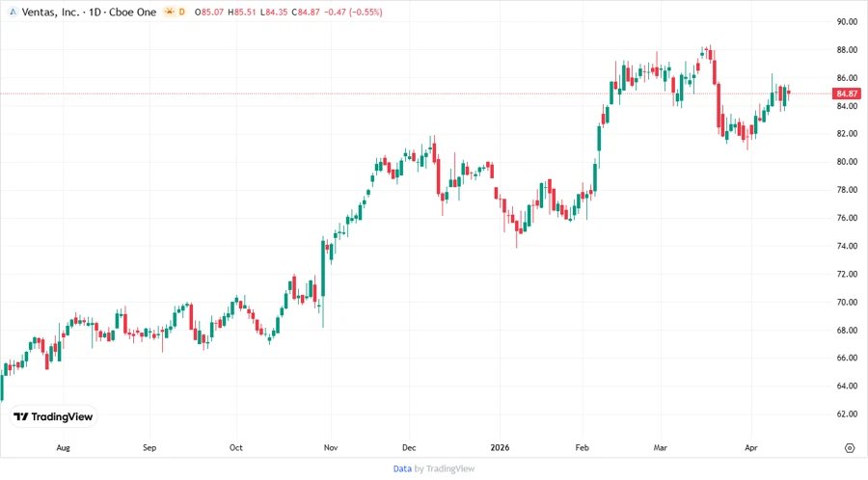Click the 72.00 price axis label
Image resolution: width=868 pixels, height=480 pixels.
[847, 275]
